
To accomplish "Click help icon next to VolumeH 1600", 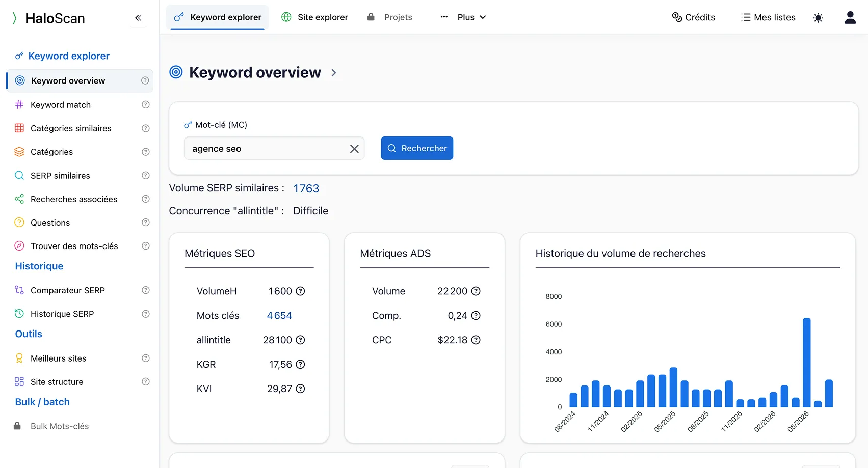I will tap(301, 291).
